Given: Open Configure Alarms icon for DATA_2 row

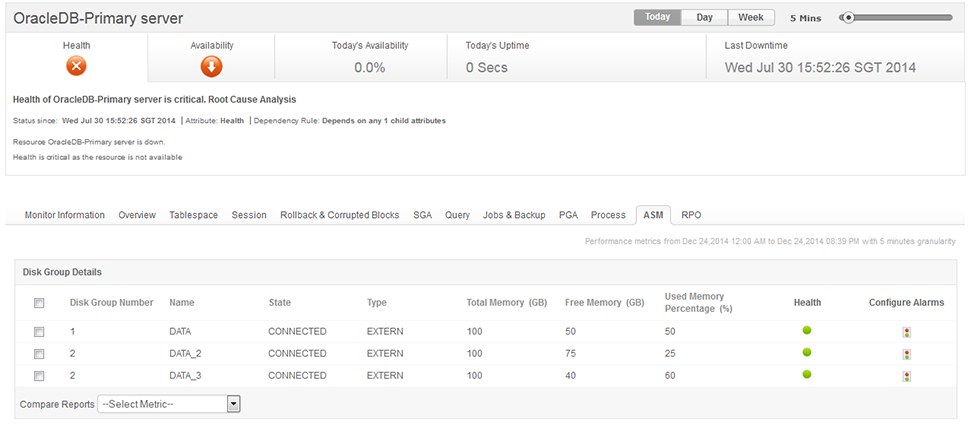Looking at the screenshot, I should 906,354.
